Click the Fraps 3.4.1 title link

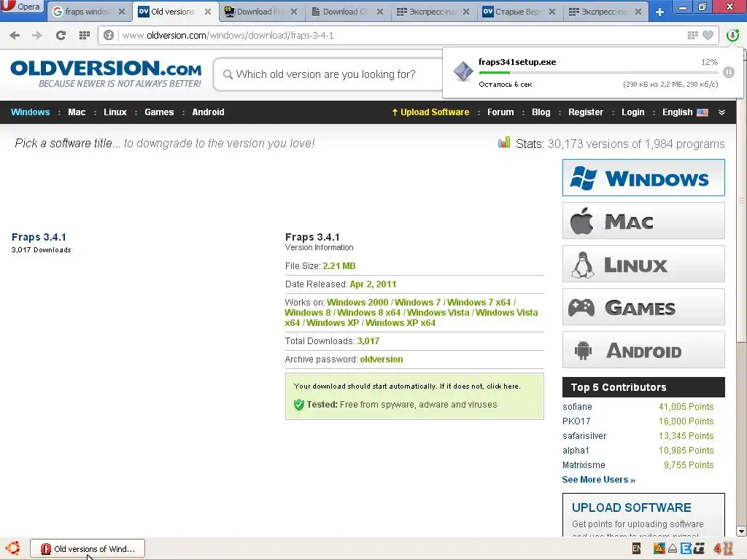[x=39, y=237]
